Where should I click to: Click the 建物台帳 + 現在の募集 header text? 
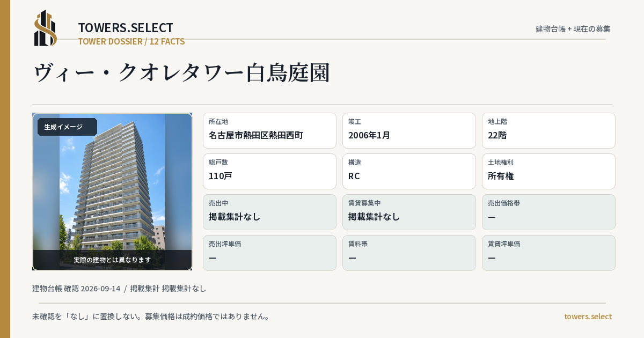click(573, 28)
